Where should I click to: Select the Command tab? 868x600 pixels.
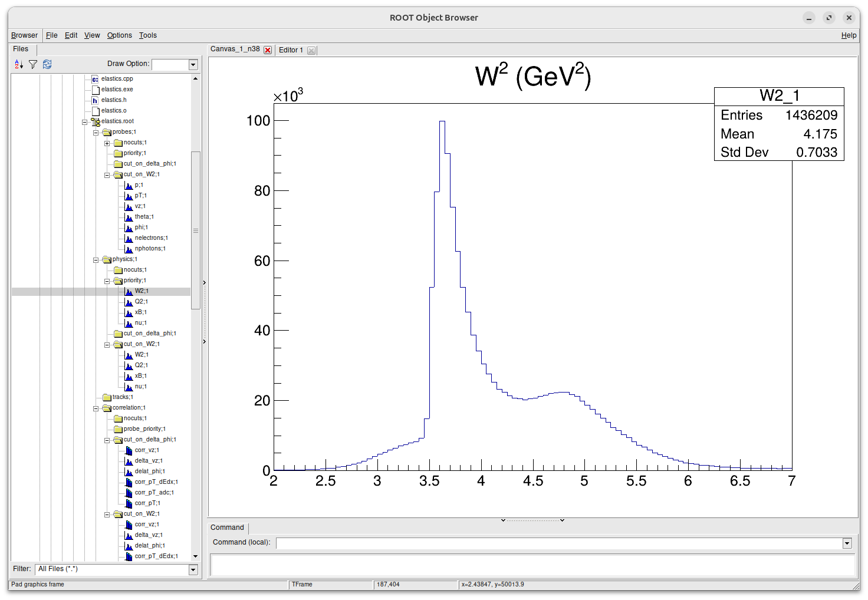point(227,528)
